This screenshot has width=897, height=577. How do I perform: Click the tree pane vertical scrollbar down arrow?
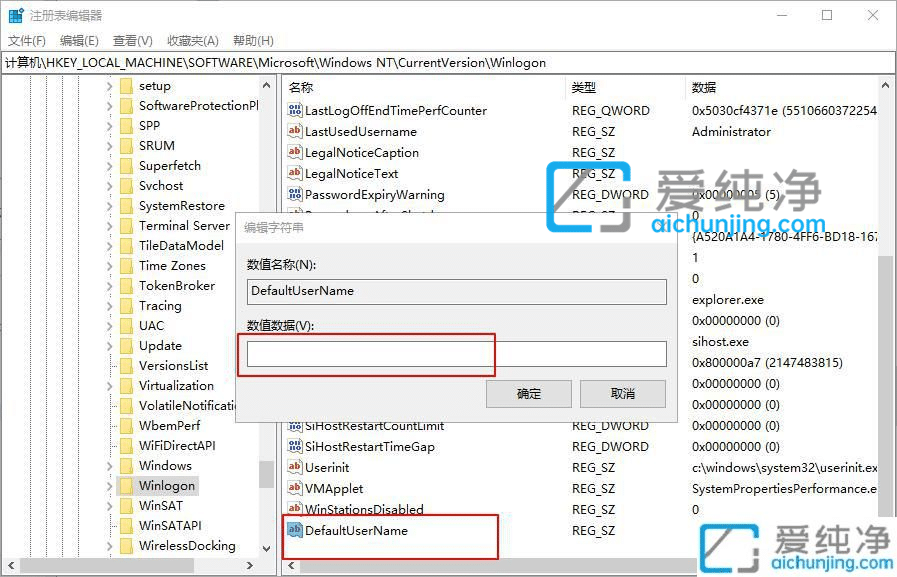(266, 548)
